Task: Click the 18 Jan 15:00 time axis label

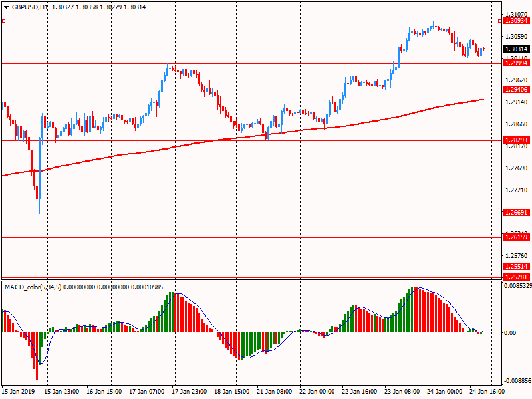Action: tap(231, 392)
